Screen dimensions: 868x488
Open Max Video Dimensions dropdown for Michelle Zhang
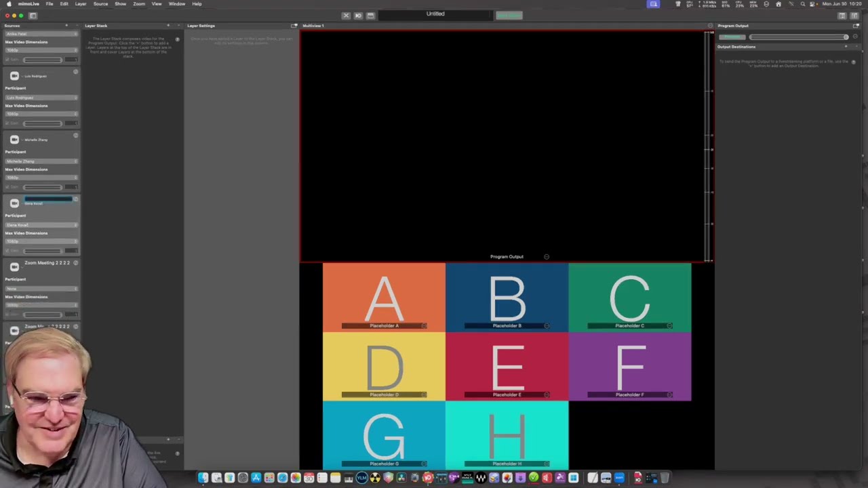[41, 178]
